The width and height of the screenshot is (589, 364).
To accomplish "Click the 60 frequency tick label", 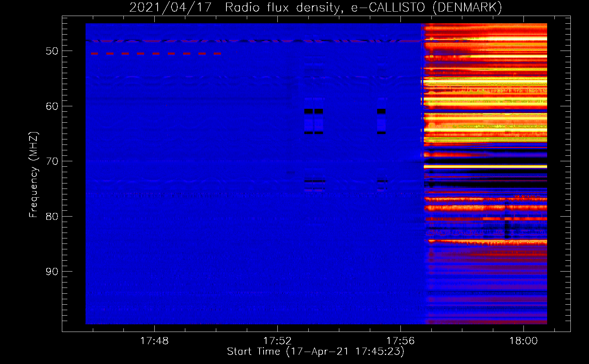I will (52, 106).
